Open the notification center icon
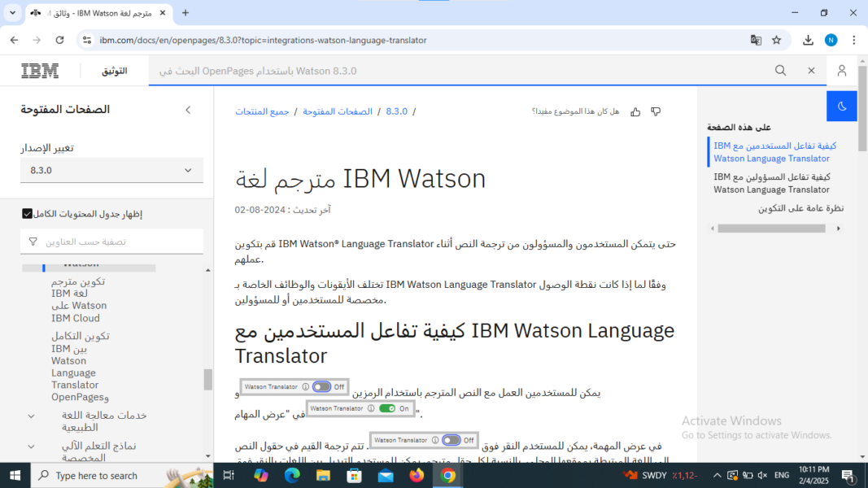This screenshot has height=488, width=868. click(x=848, y=475)
